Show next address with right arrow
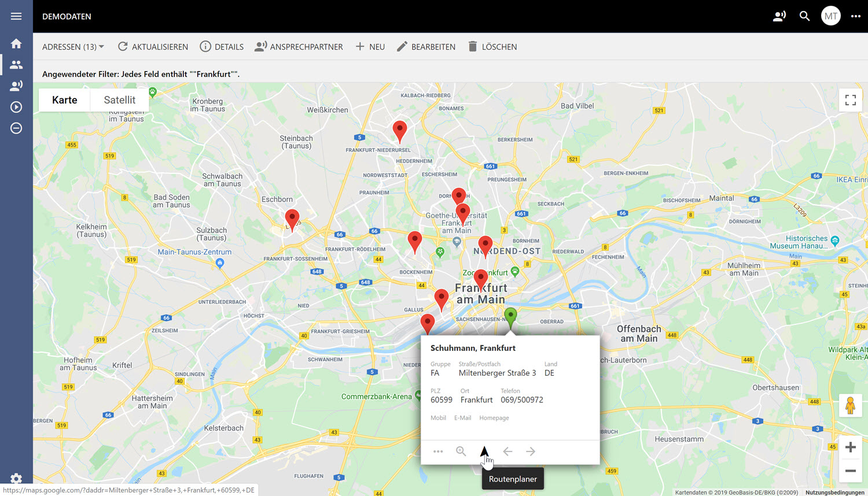868x496 pixels. [531, 451]
